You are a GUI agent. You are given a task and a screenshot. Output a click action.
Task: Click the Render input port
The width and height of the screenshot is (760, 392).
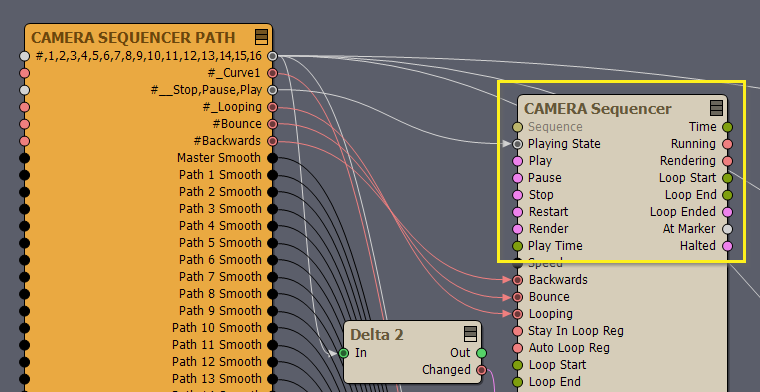point(518,229)
